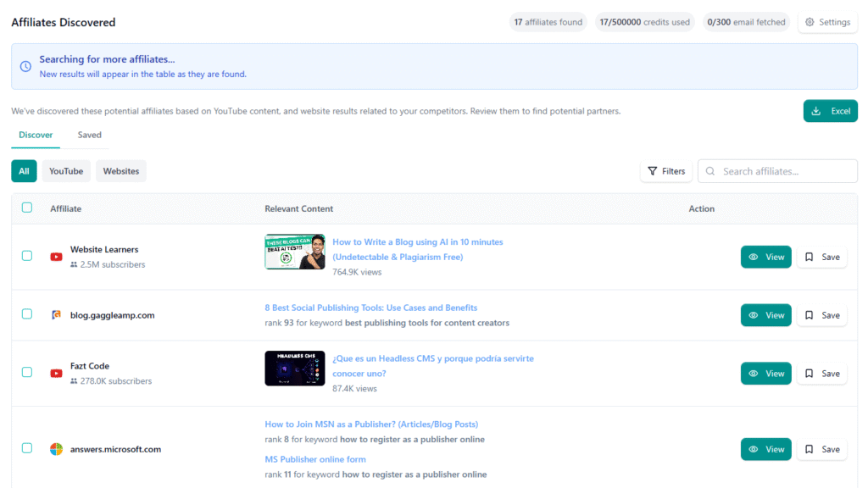Open the Filters dropdown
The image size is (868, 488).
(x=665, y=171)
